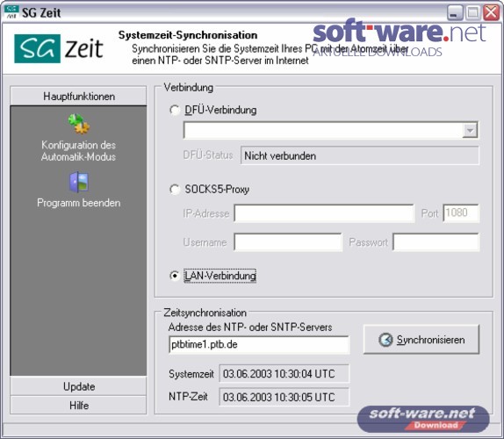Viewport: 504px width, 439px height.
Task: Switch to the Hilfe panel tab
Action: (x=78, y=406)
